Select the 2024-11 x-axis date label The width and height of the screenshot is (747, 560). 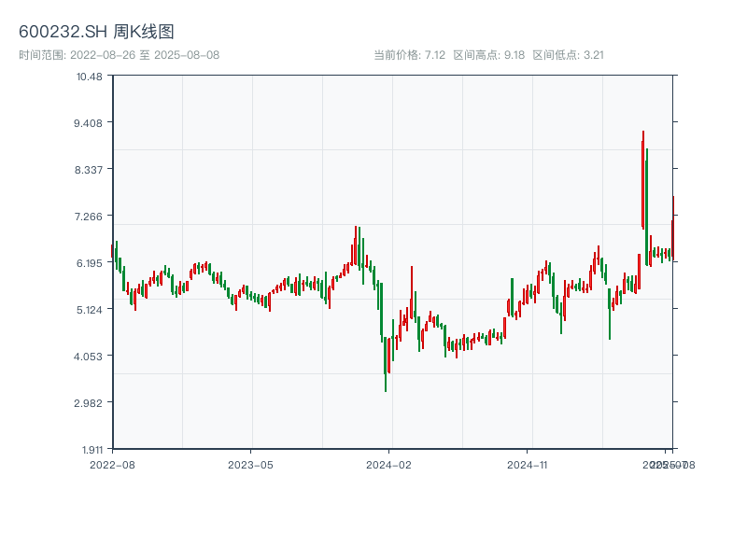(529, 464)
